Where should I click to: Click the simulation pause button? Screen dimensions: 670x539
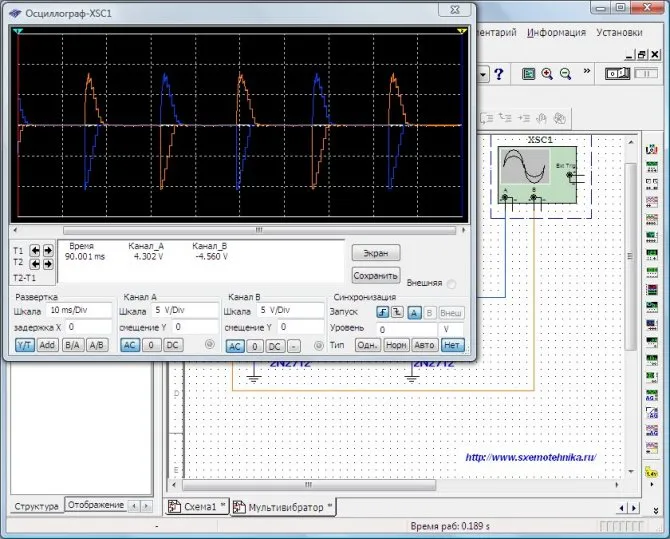click(646, 74)
